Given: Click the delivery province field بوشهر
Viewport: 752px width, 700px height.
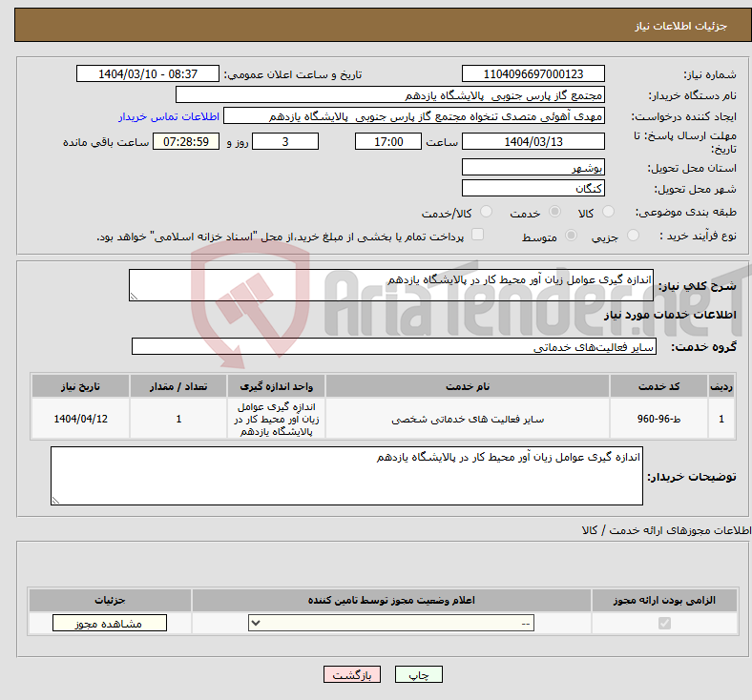Looking at the screenshot, I should pos(533,167).
